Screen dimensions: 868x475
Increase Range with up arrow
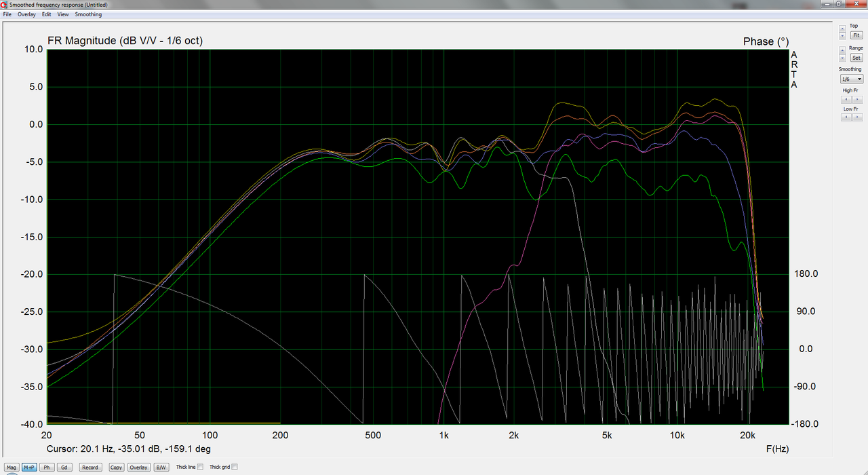(842, 50)
